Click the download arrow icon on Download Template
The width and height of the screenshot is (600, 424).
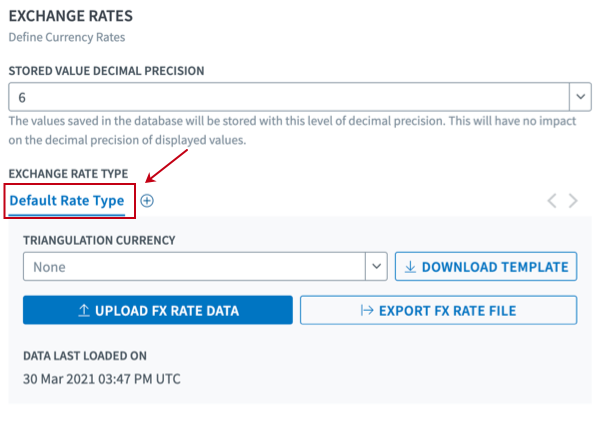coord(410,267)
